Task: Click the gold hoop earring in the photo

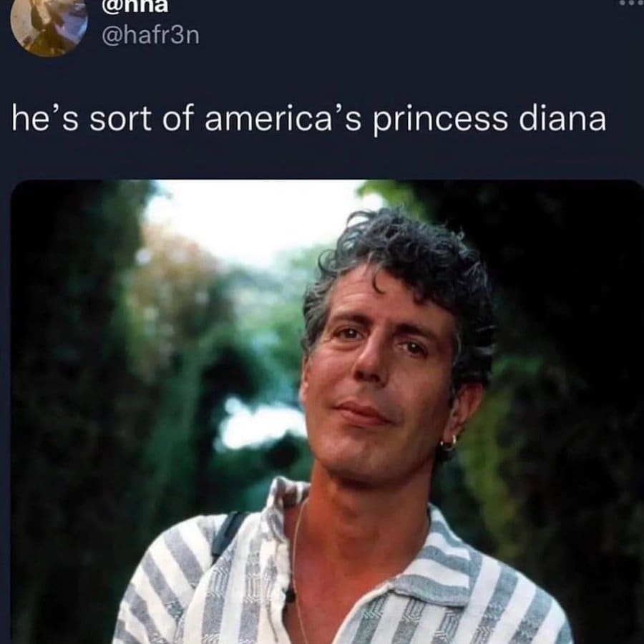Action: tap(448, 443)
